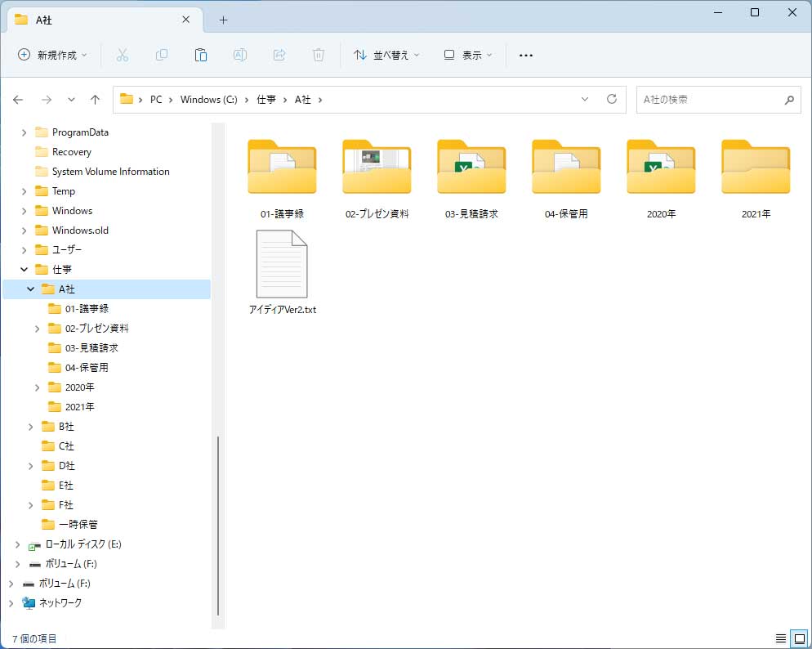Expand the 2020年 tree node
The image size is (812, 649).
38,387
